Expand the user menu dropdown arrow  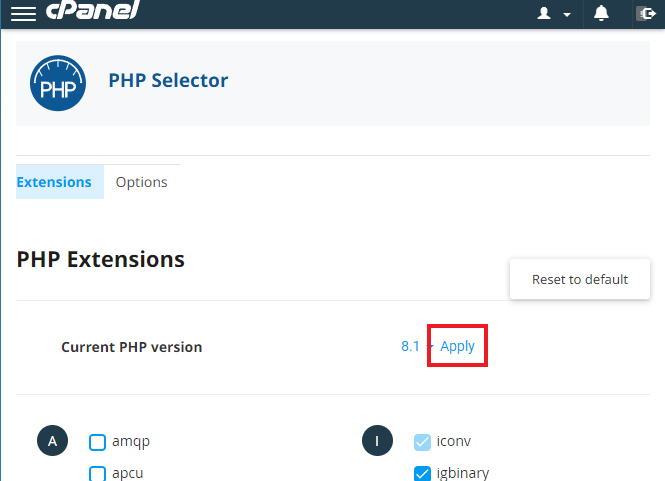click(567, 14)
